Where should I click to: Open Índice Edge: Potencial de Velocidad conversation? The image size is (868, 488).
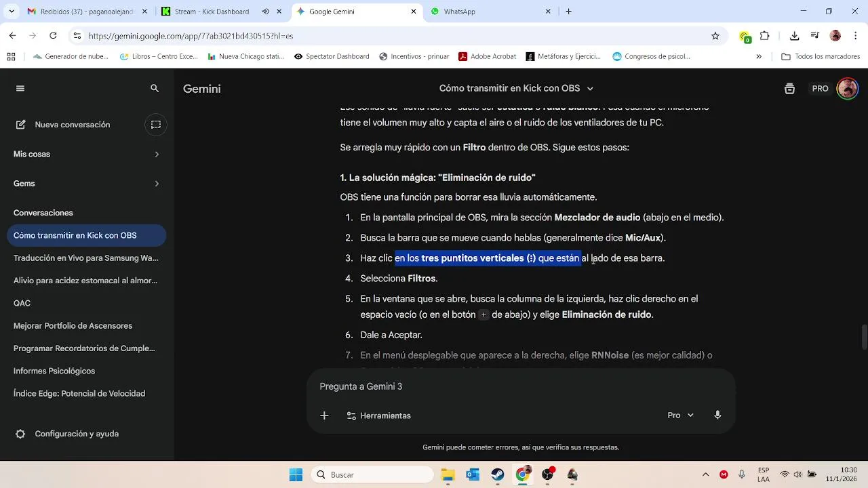point(86,394)
